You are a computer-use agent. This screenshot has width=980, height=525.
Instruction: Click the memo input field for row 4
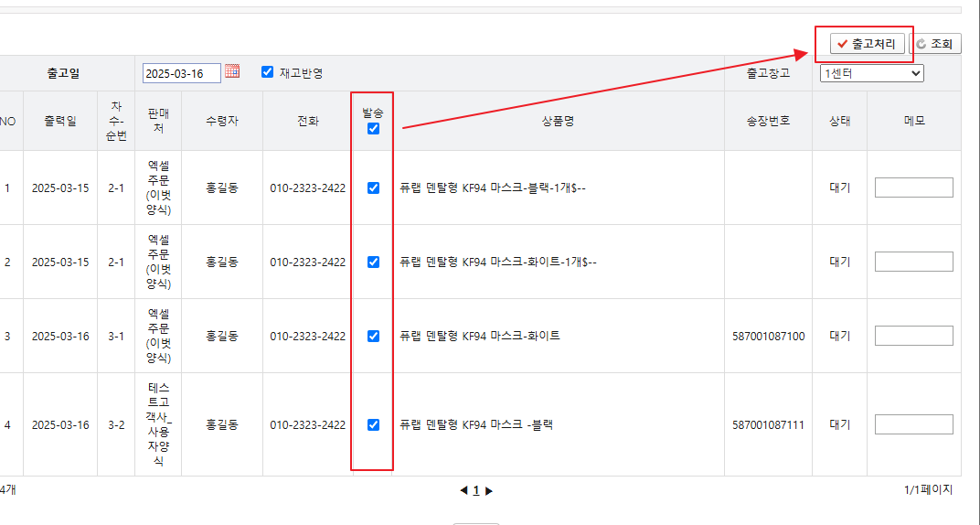(914, 424)
